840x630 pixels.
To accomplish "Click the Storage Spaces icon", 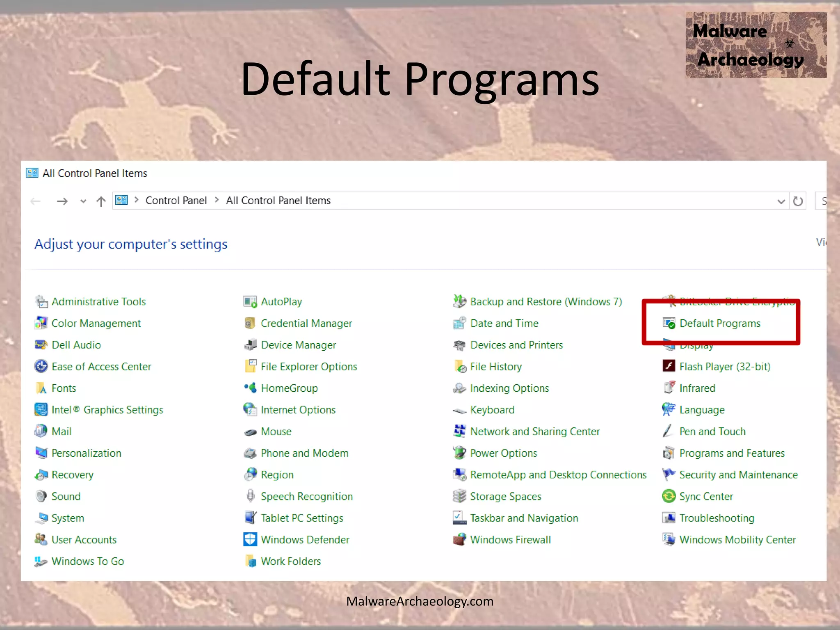I will pyautogui.click(x=459, y=496).
